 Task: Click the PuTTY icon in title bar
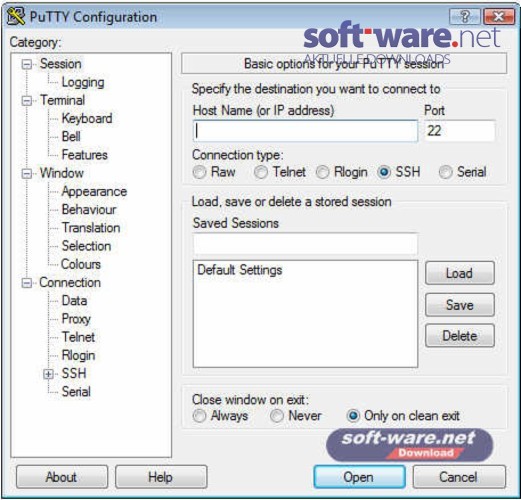pyautogui.click(x=16, y=16)
